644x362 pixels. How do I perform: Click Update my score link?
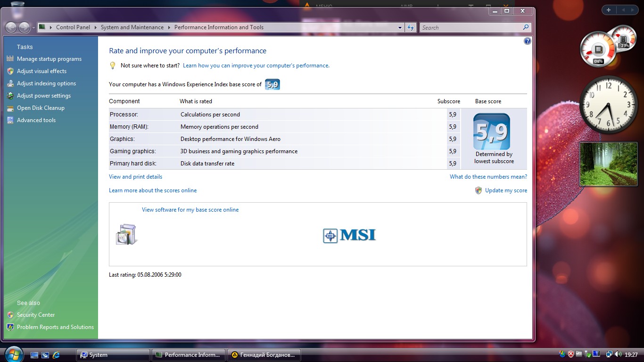[506, 190]
